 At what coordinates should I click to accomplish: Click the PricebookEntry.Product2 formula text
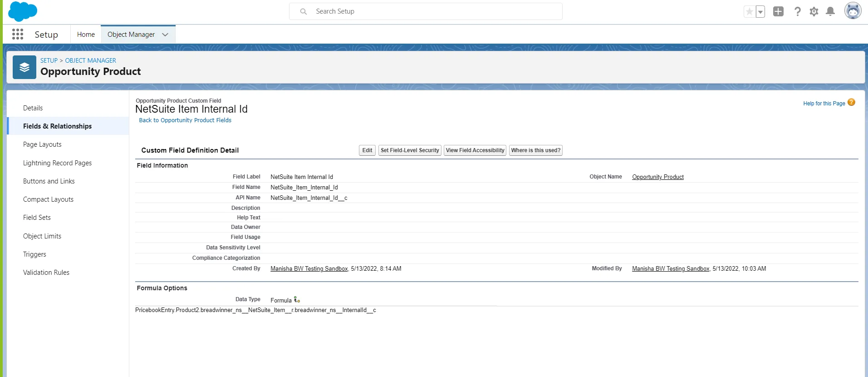click(255, 310)
